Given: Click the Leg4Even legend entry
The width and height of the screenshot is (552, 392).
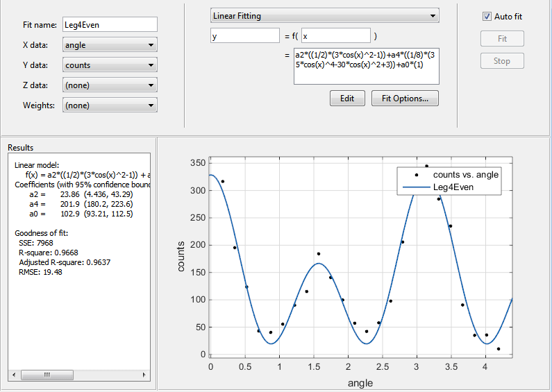Looking at the screenshot, I should point(438,187).
